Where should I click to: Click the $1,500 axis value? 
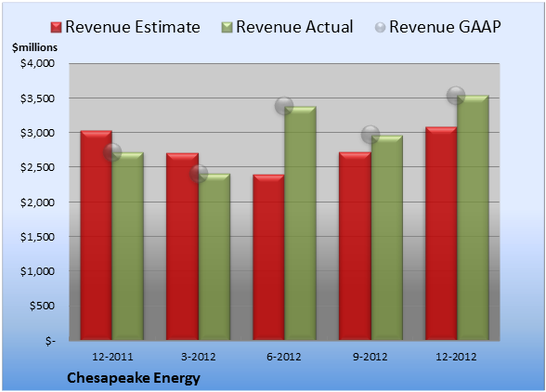pos(37,237)
